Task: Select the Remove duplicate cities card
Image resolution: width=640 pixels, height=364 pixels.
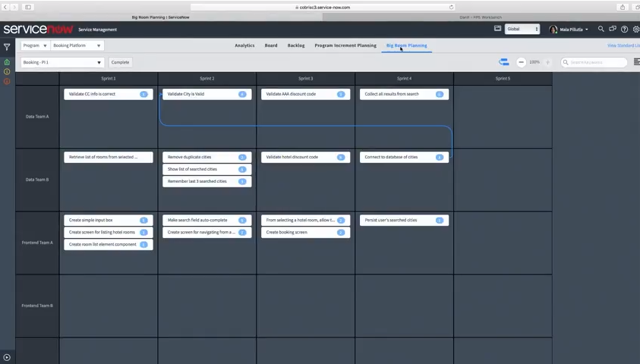Action: point(207,157)
